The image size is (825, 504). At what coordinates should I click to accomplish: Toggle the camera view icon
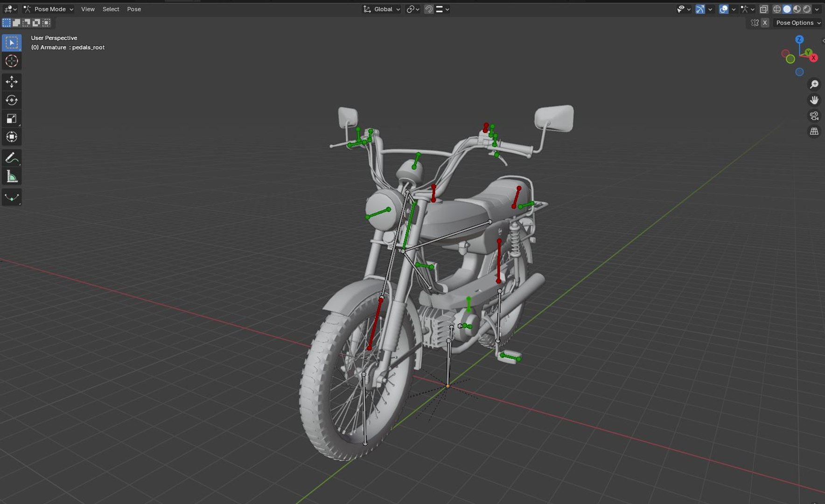coord(814,116)
